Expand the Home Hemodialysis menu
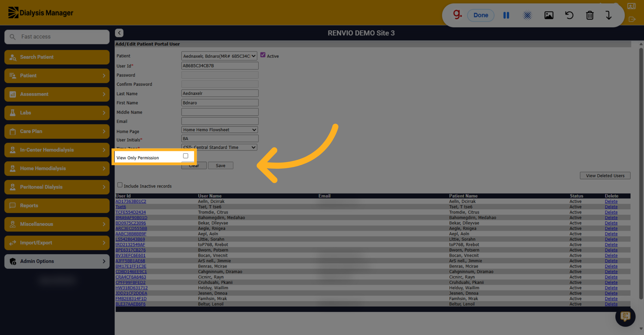This screenshot has width=644, height=335. [57, 168]
